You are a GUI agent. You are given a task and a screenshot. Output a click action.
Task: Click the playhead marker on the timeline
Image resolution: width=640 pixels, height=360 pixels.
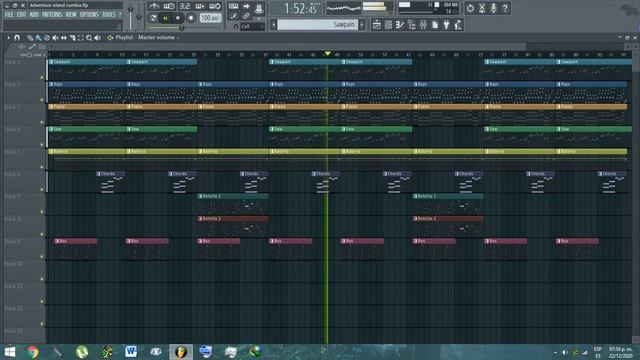(327, 54)
